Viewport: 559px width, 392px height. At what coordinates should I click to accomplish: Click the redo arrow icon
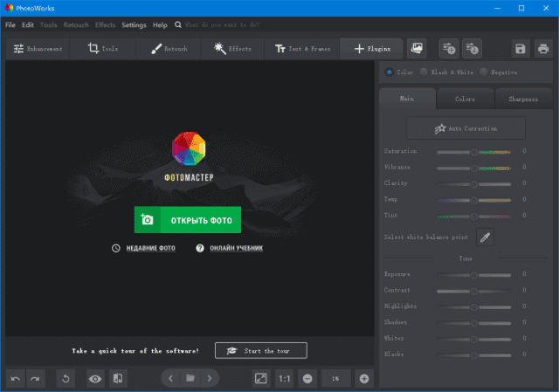[36, 378]
